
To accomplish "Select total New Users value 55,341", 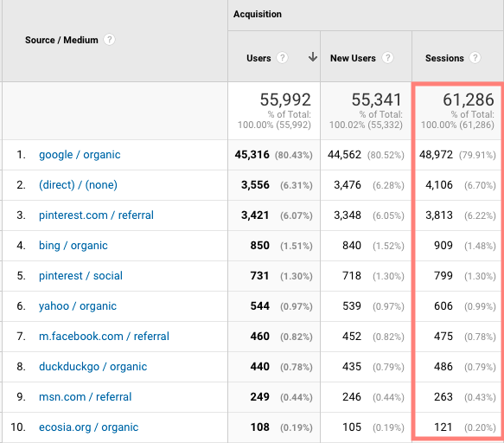I will point(377,100).
